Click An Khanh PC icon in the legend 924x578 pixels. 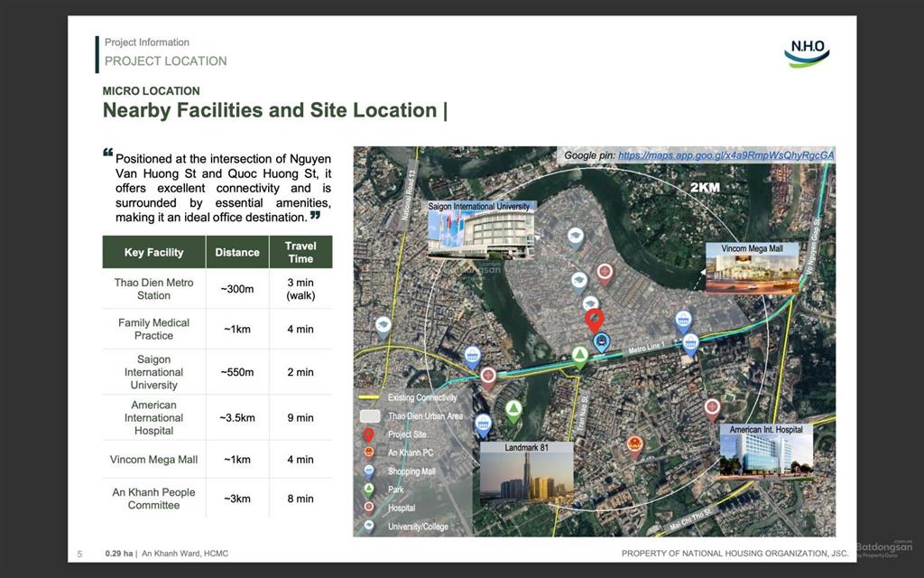[368, 453]
